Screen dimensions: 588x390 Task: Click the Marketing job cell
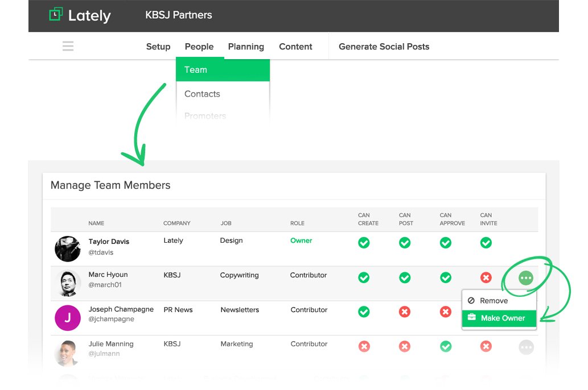[237, 344]
